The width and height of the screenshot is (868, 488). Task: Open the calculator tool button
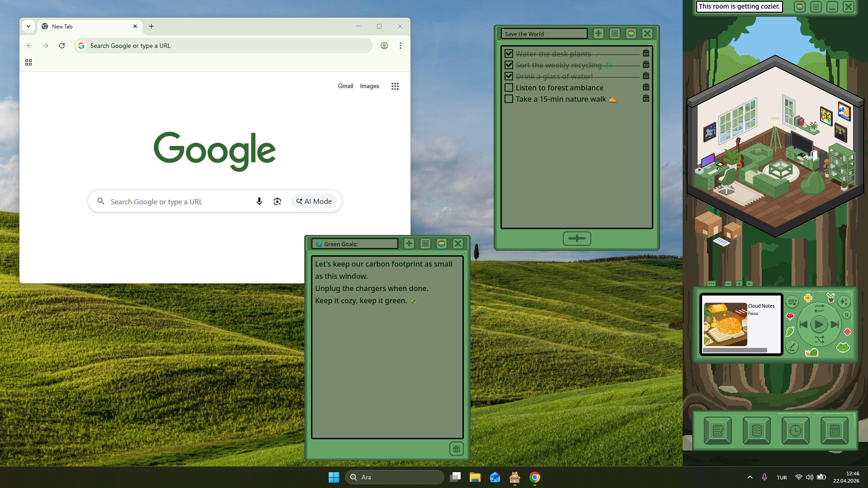(x=834, y=431)
